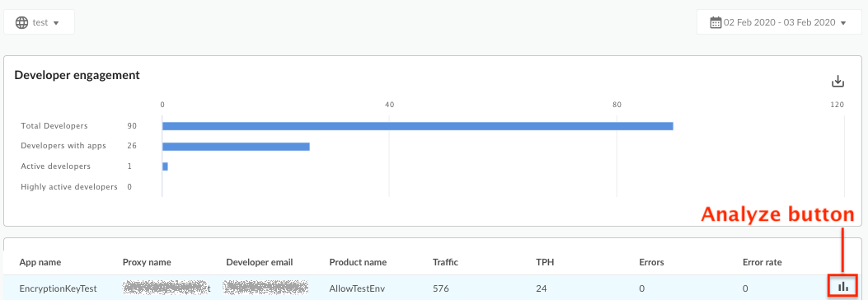Screen dimensions: 868x300
Task: Sort by TPH column header
Action: [x=545, y=262]
